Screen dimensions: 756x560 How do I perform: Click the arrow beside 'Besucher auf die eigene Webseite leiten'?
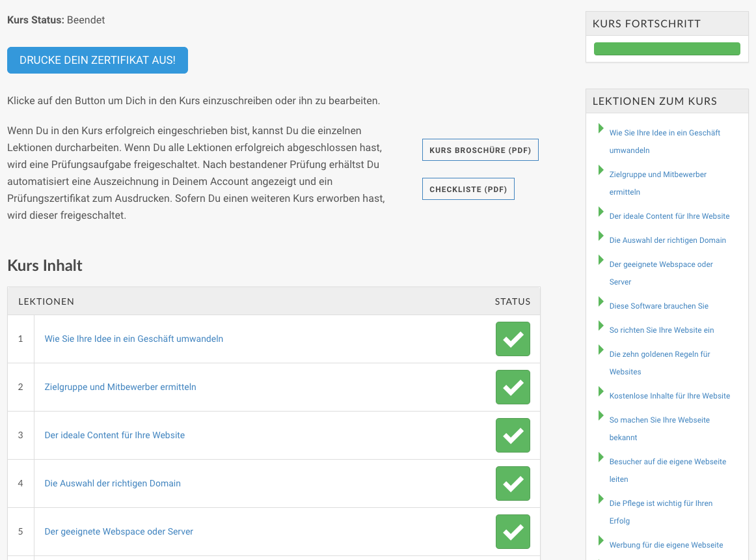601,456
